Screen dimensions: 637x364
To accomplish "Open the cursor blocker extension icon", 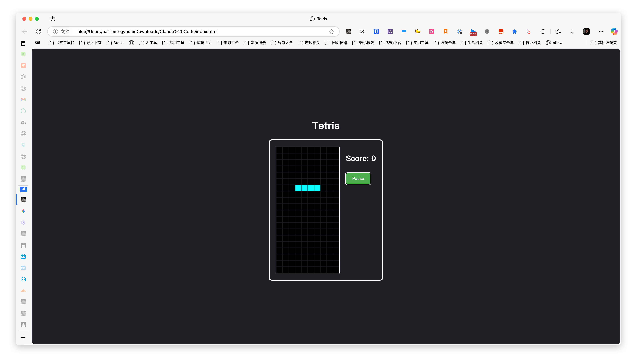I will (529, 32).
